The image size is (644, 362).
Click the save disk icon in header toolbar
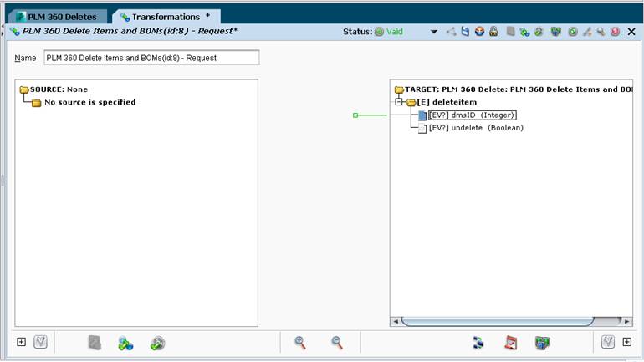coord(465,32)
